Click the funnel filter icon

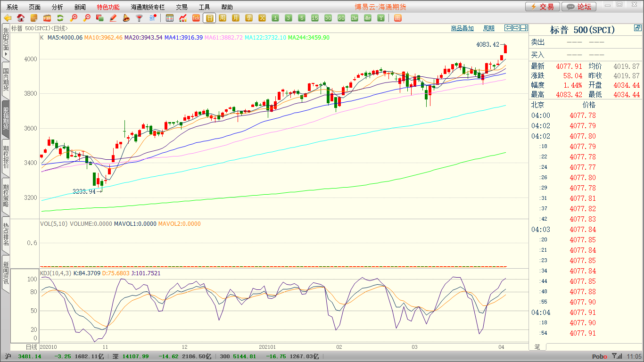tap(140, 18)
